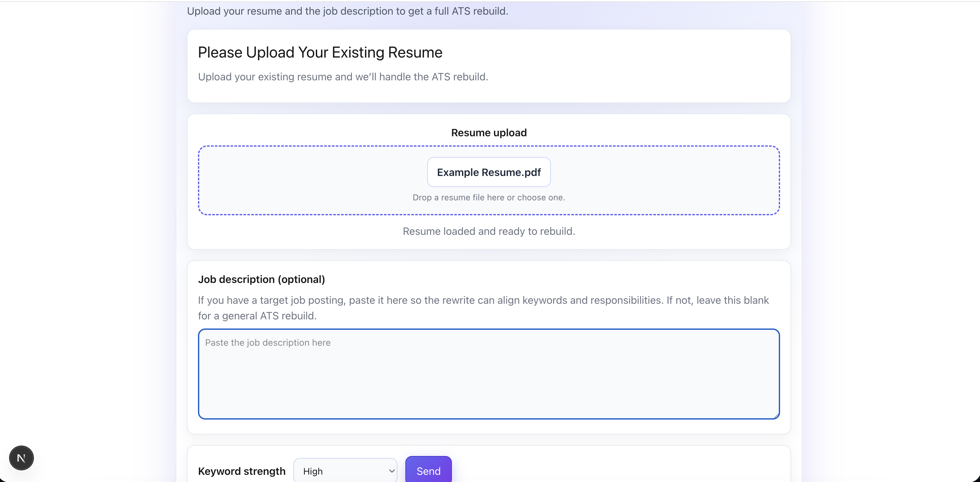Click the 'Keyword strength' label
The width and height of the screenshot is (980, 482).
pyautogui.click(x=242, y=471)
